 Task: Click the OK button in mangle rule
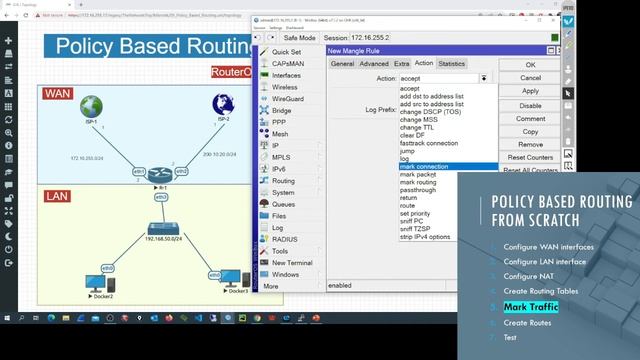[x=530, y=64]
